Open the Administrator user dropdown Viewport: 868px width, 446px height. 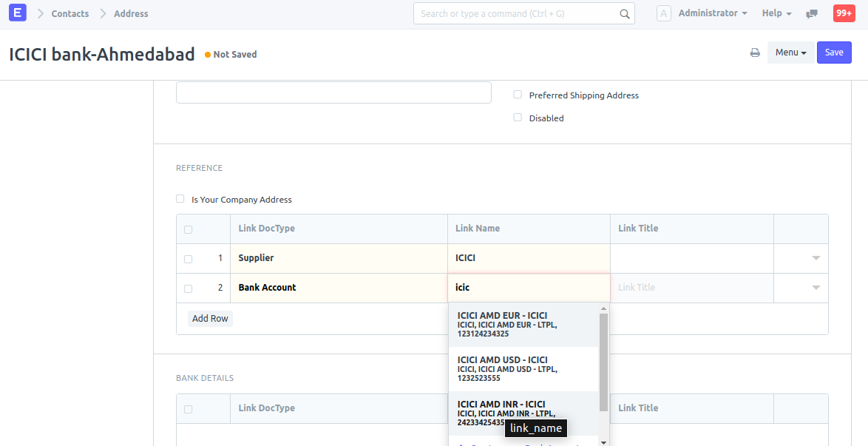(x=713, y=13)
